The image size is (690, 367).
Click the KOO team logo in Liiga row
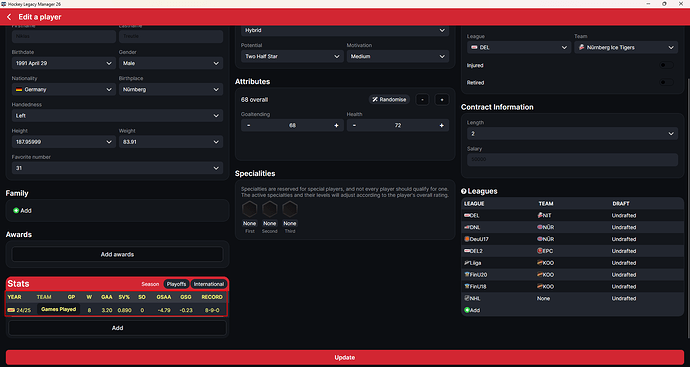click(x=540, y=263)
